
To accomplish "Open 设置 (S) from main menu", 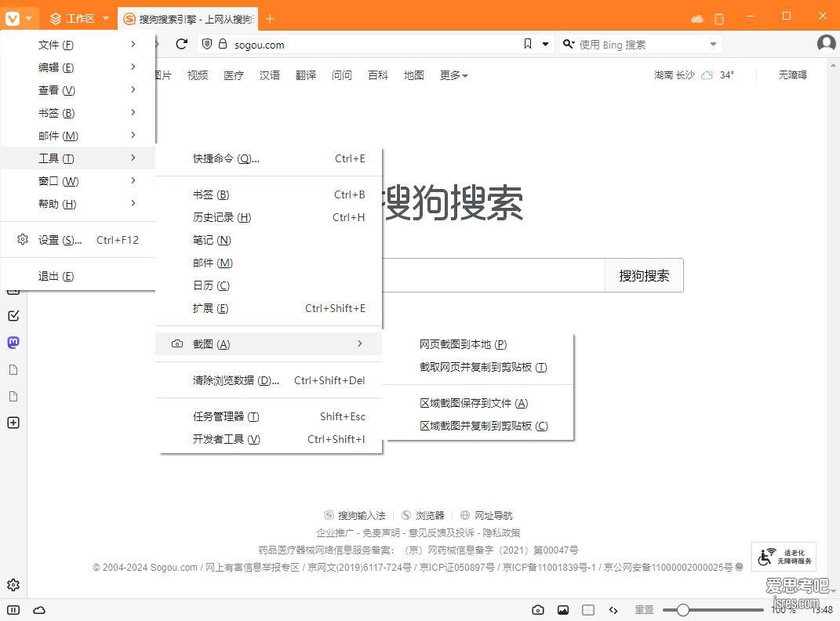I will pos(78,240).
